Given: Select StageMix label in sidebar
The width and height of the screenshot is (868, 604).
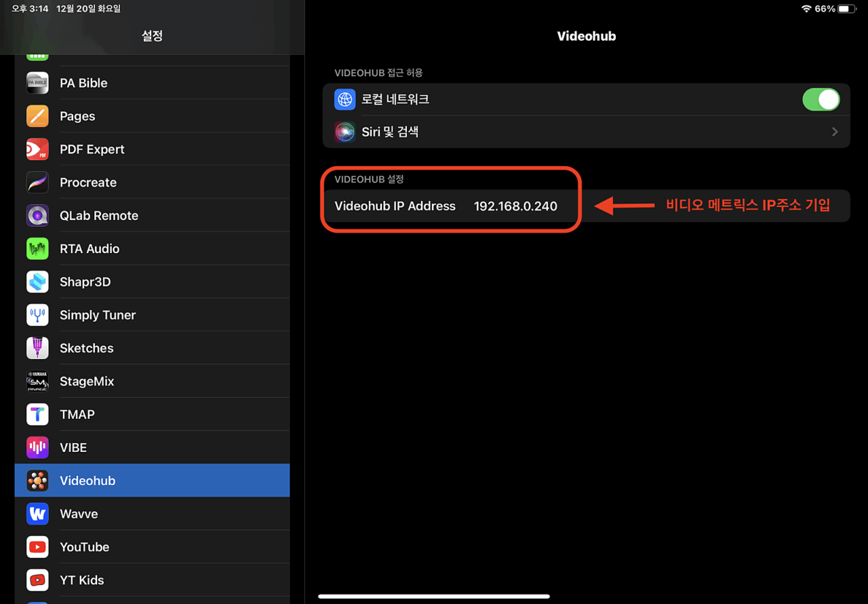Looking at the screenshot, I should point(87,381).
